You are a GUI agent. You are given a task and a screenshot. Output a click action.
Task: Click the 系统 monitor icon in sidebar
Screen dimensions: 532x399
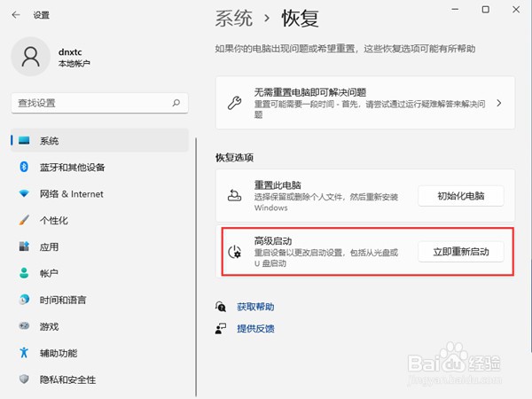24,140
